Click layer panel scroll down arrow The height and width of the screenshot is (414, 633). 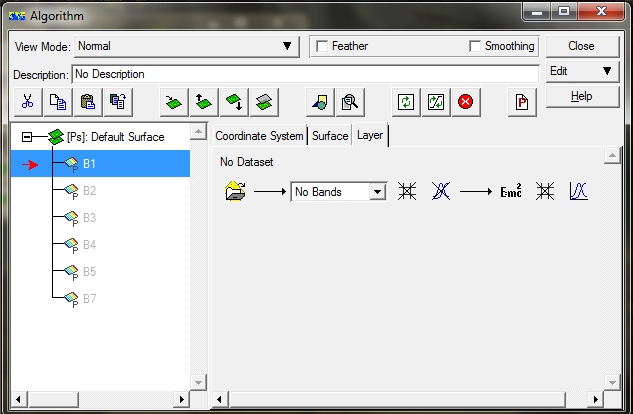click(x=612, y=382)
